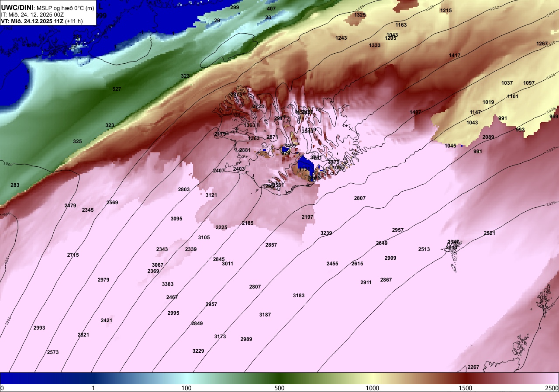This screenshot has height=392, width=559.
Task: Click the value 2995 on the map
Action: click(x=173, y=313)
